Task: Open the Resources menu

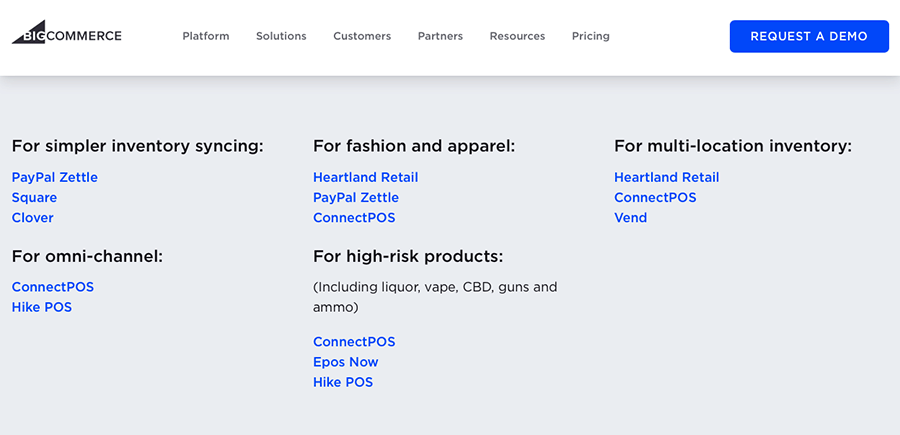Action: tap(517, 36)
